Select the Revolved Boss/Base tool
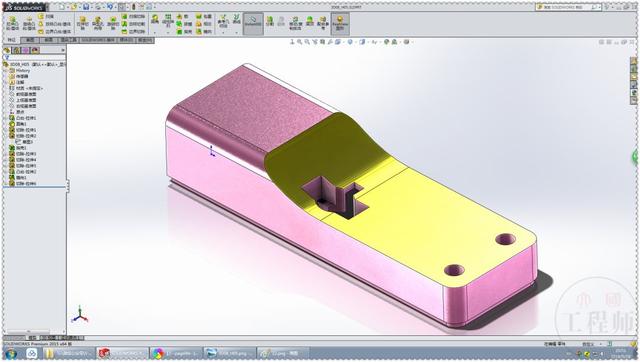640x362 pixels. pos(29,24)
